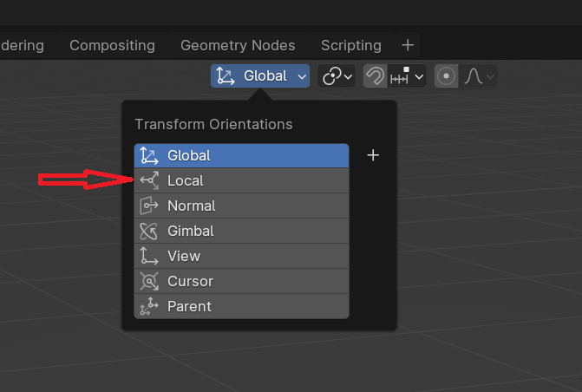The image size is (582, 392).
Task: Choose Gimbal transform orientation
Action: [x=242, y=231]
